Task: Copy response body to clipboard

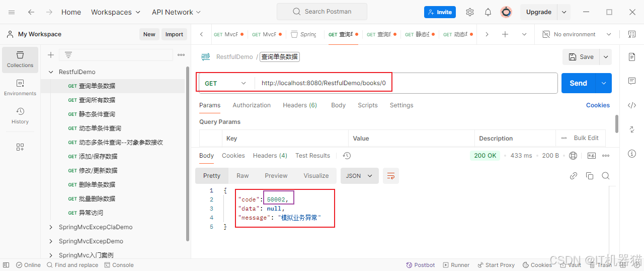Action: (x=590, y=176)
